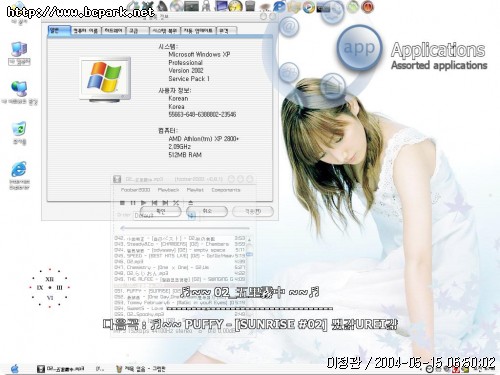
Task: Switch to the 원격 tab
Action: click(227, 31)
